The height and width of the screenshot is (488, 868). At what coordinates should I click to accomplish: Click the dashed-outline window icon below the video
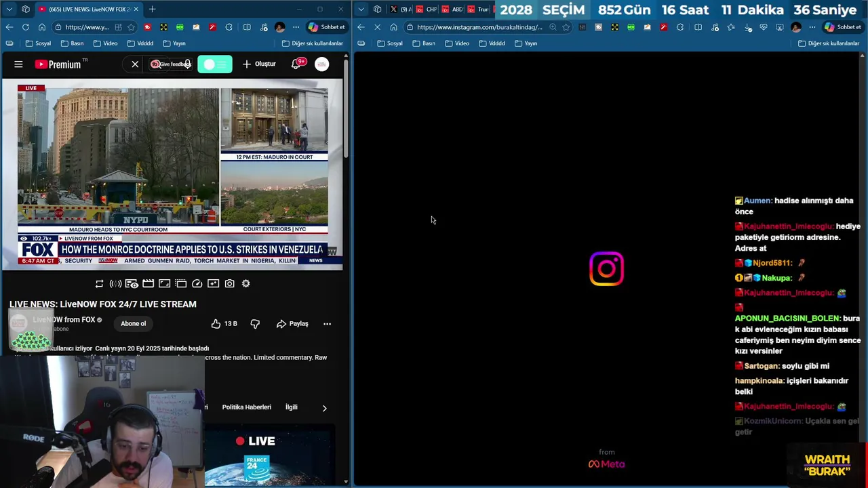pyautogui.click(x=180, y=283)
